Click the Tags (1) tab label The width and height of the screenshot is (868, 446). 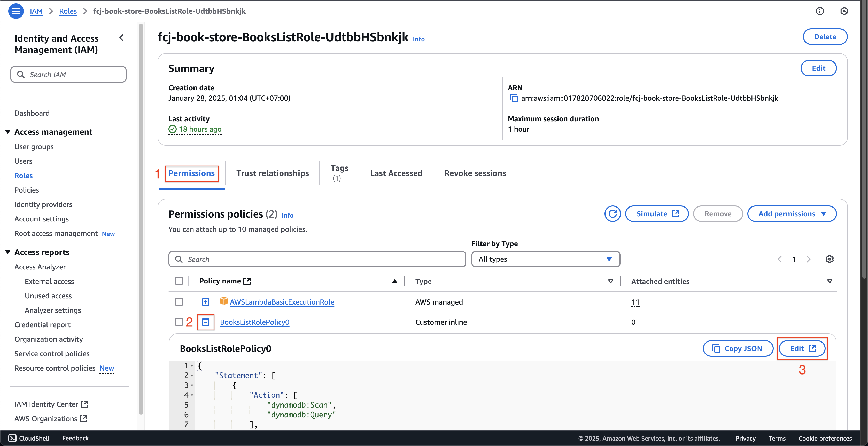(x=339, y=172)
